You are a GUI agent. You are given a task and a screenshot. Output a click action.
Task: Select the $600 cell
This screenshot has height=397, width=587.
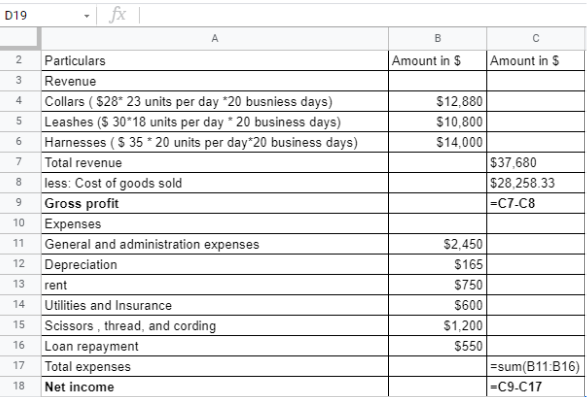click(x=438, y=305)
